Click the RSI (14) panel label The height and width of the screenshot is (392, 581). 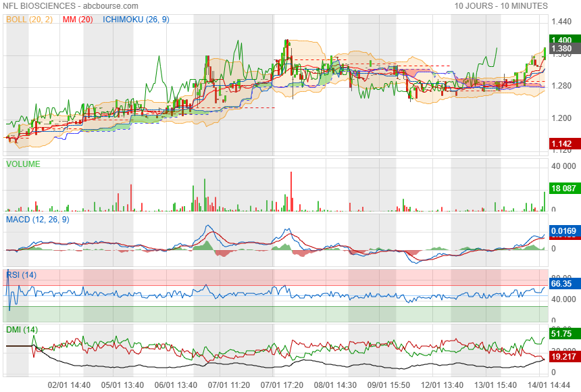click(22, 275)
